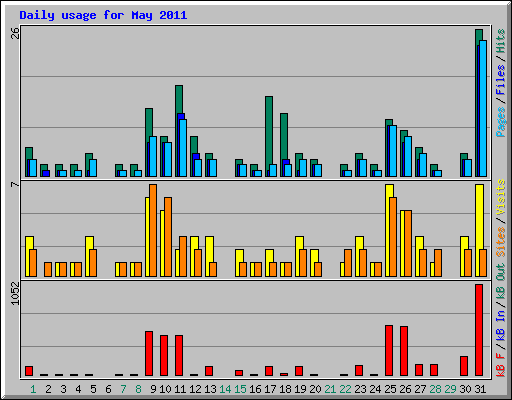Viewport: 512px width, 400px height.
Task: Click the red kB bar for day 31
Action: 479,330
